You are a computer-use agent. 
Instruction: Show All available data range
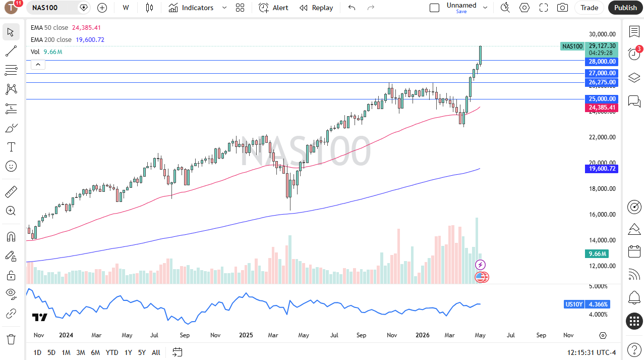(156, 352)
